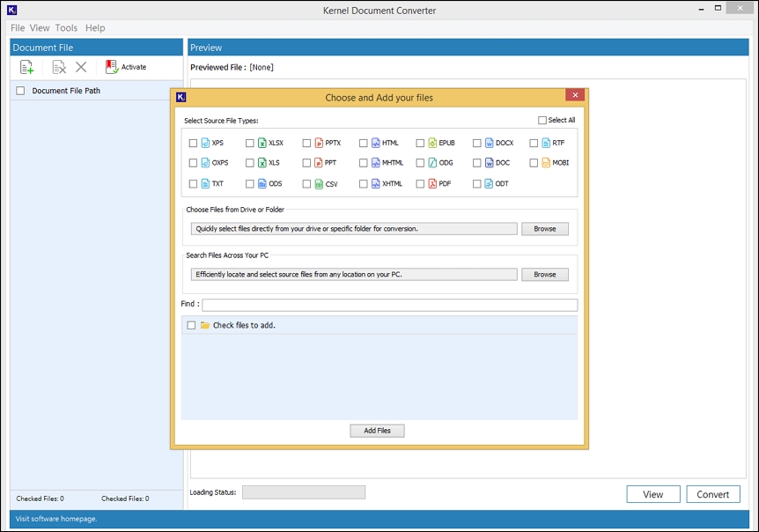
Task: Check the MOBI source type checkbox
Action: coord(534,163)
